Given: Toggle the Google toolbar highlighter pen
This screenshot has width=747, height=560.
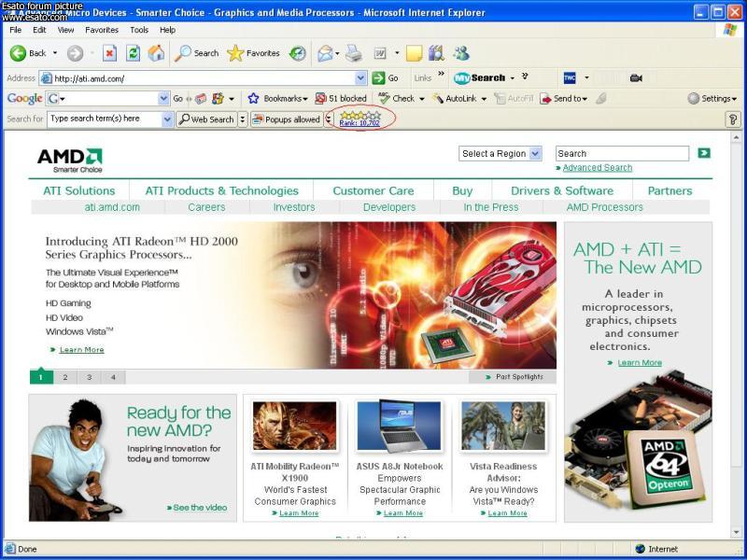Looking at the screenshot, I should click(601, 99).
